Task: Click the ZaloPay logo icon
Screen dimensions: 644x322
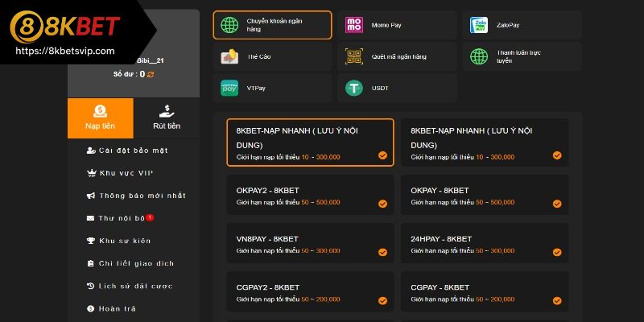Action: point(478,25)
